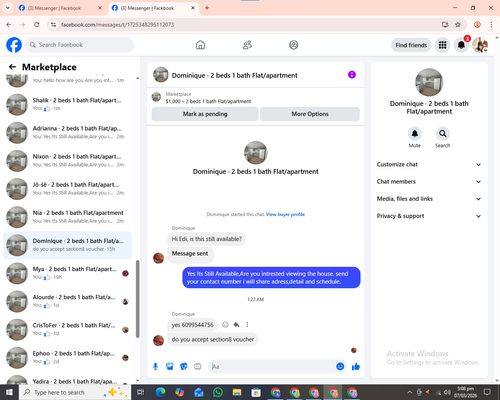500x400 pixels.
Task: Open the Groups icon in top navigation
Action: (x=294, y=45)
